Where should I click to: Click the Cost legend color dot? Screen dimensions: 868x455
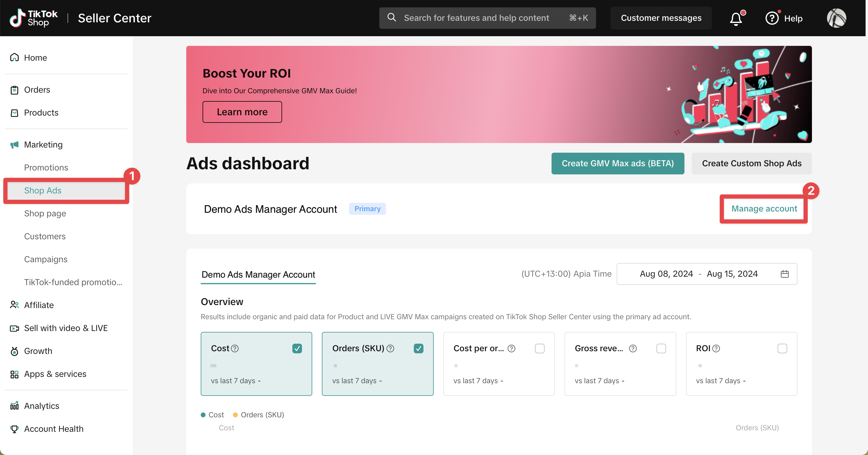(x=203, y=415)
